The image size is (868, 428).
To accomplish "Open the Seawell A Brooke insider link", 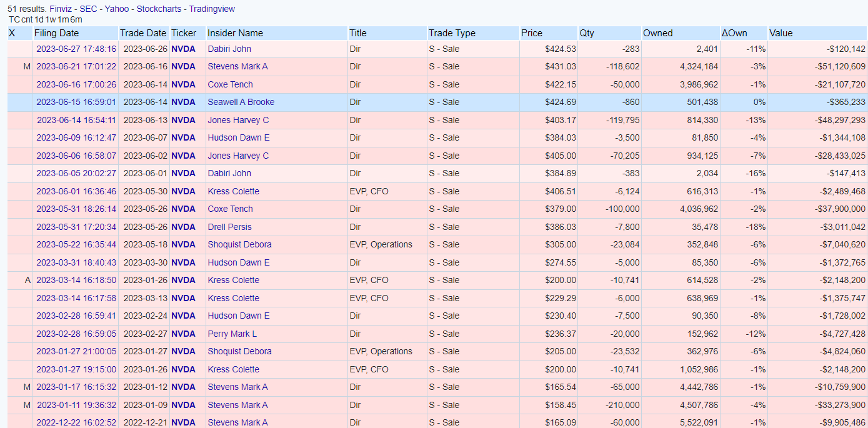I will coord(241,102).
